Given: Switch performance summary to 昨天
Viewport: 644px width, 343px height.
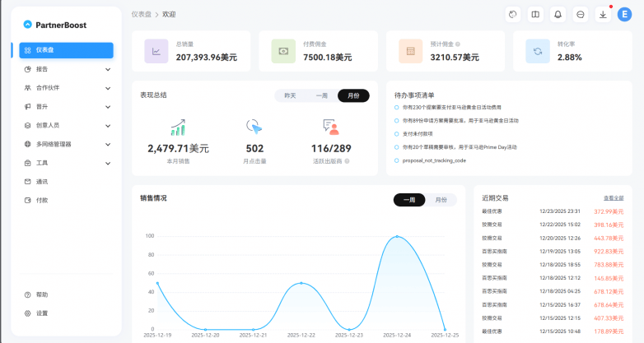Looking at the screenshot, I should pos(290,95).
